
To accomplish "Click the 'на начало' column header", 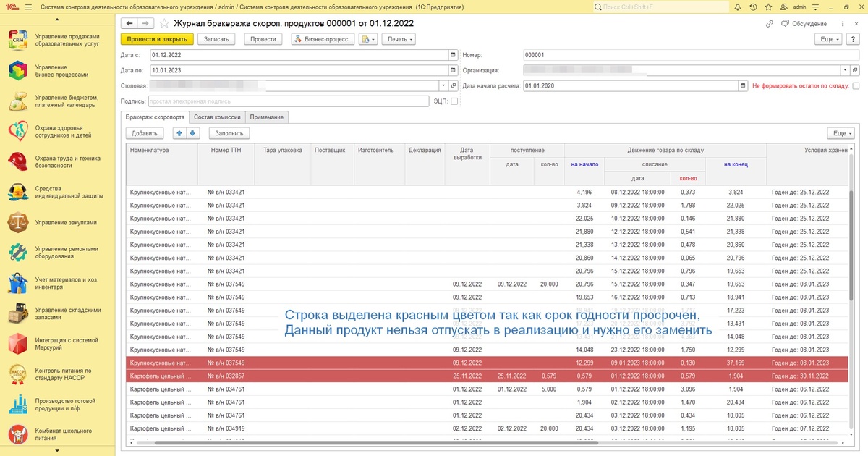I will click(584, 164).
